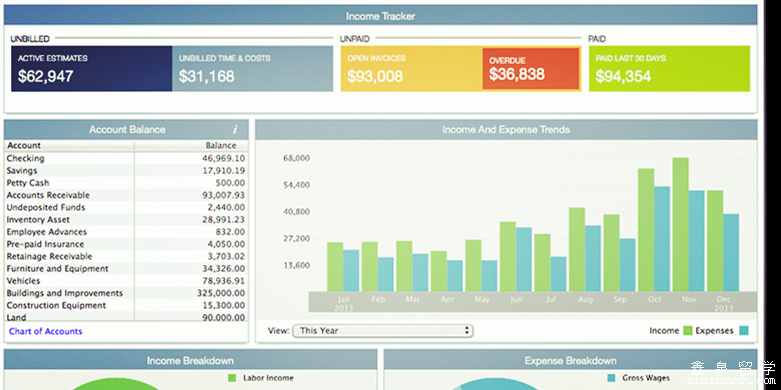The width and height of the screenshot is (781, 390).
Task: Open the View dropdown showing This Year
Action: 383,331
